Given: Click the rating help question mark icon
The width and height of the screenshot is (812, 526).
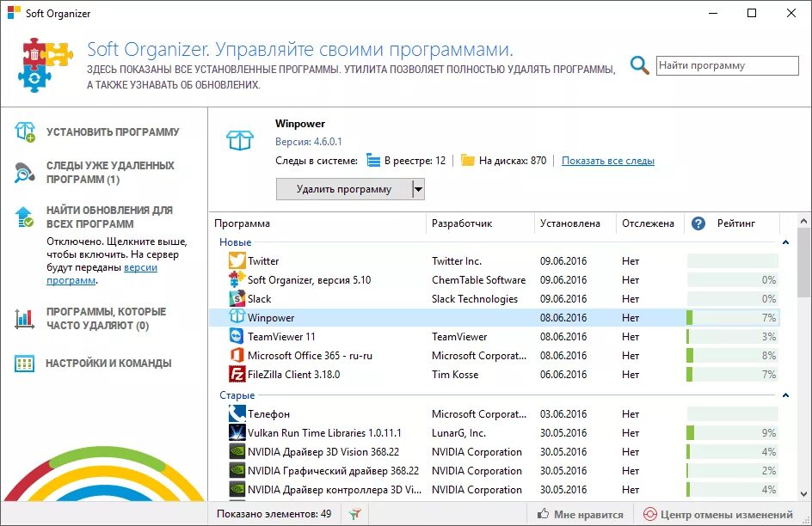Looking at the screenshot, I should 698,223.
